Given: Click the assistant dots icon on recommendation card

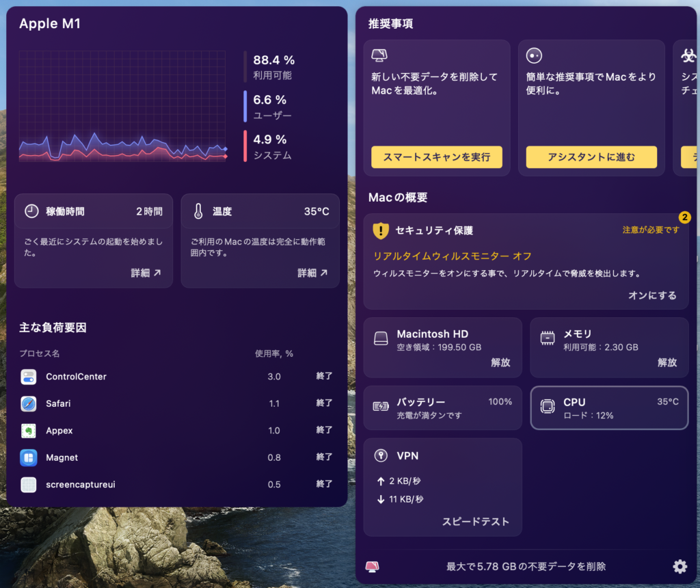Looking at the screenshot, I should tap(534, 56).
